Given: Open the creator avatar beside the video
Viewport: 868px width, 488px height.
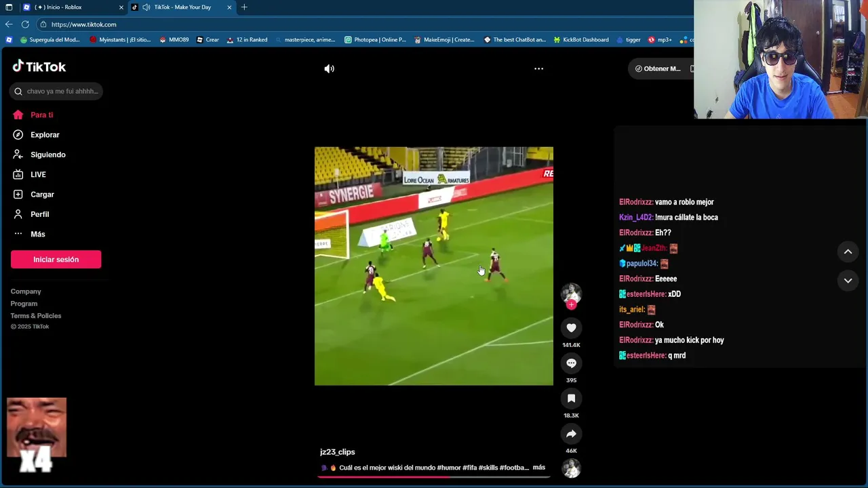Looking at the screenshot, I should [x=571, y=293].
